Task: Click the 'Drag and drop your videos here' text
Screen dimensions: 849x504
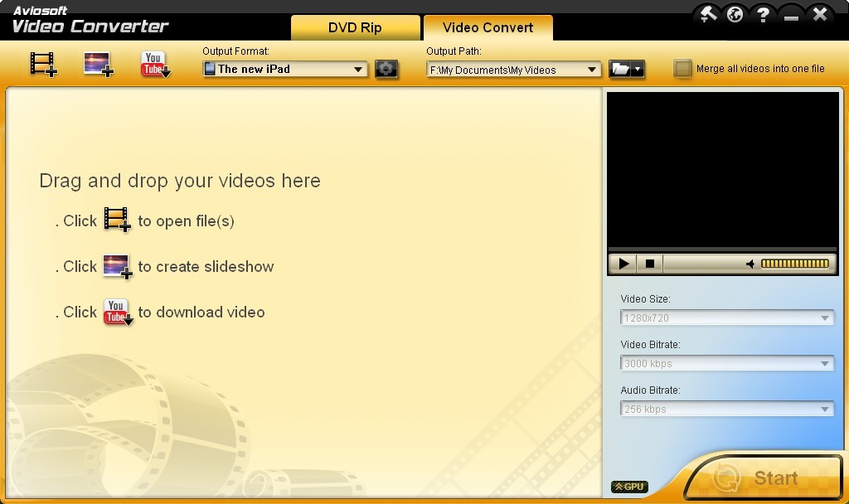Action: click(x=180, y=181)
